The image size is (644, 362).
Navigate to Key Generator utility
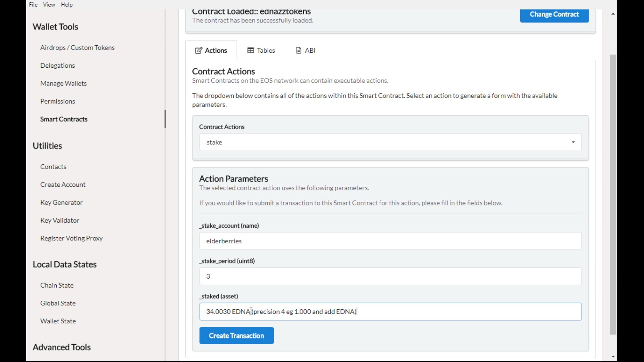pyautogui.click(x=61, y=202)
